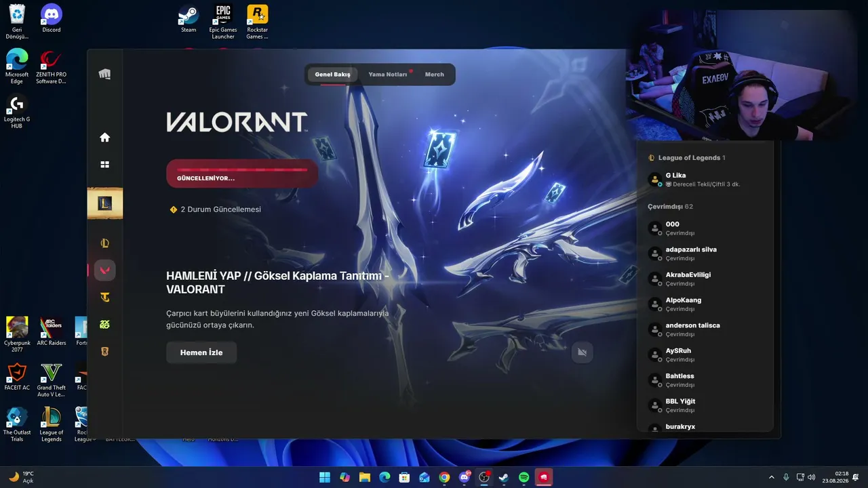Image resolution: width=868 pixels, height=488 pixels.
Task: Open the taskbar volume control
Action: click(812, 477)
